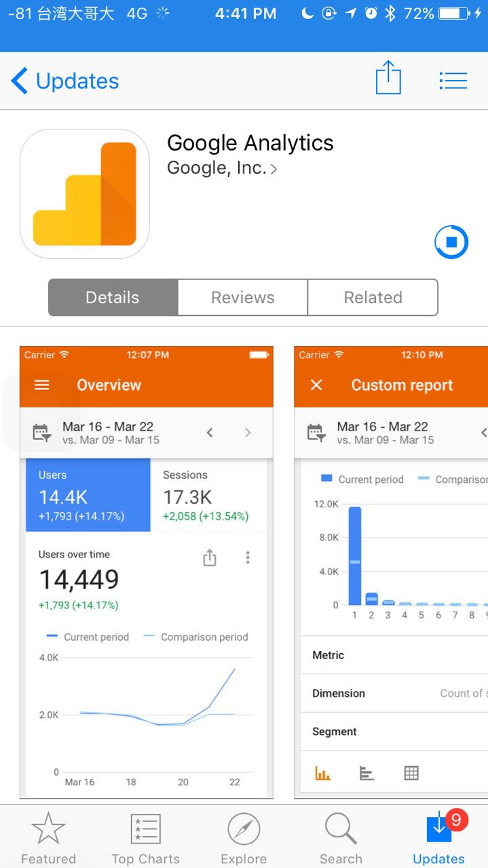Open the list menu icon
Viewport: 488px width, 868px height.
(x=453, y=81)
